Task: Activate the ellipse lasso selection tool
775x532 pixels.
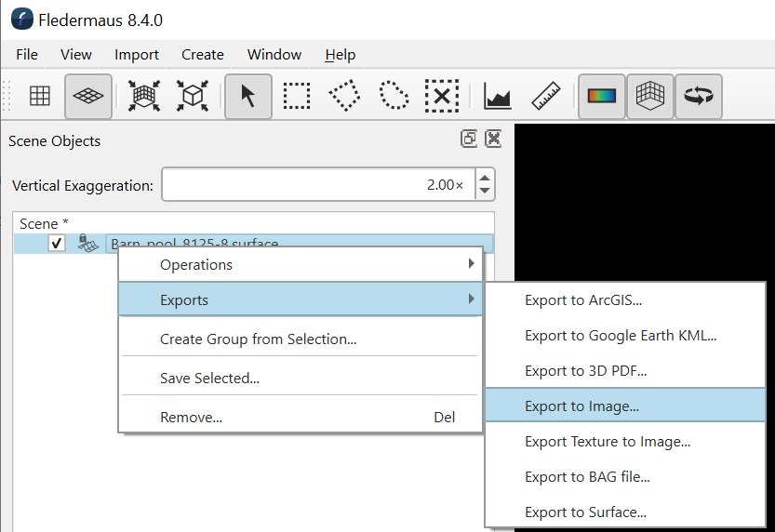Action: (x=394, y=96)
